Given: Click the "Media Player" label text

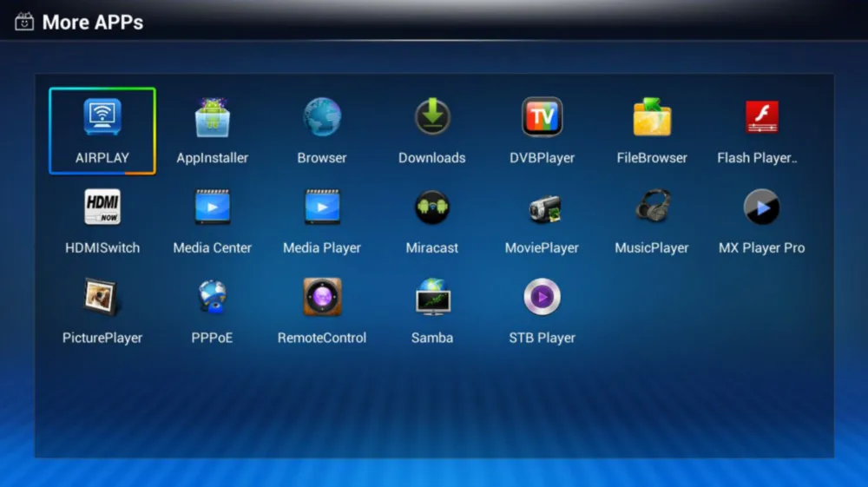Looking at the screenshot, I should coord(322,248).
